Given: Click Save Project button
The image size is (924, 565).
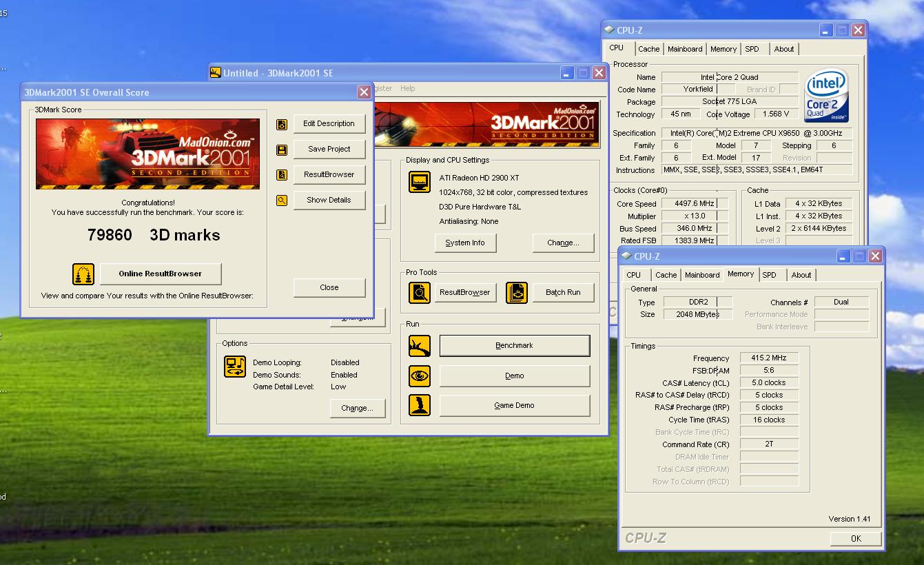Looking at the screenshot, I should (329, 150).
